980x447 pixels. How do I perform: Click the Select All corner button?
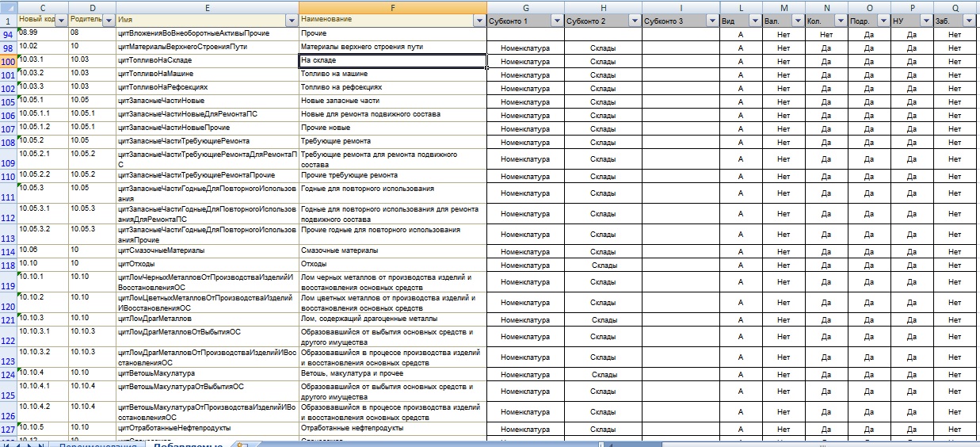click(8, 6)
